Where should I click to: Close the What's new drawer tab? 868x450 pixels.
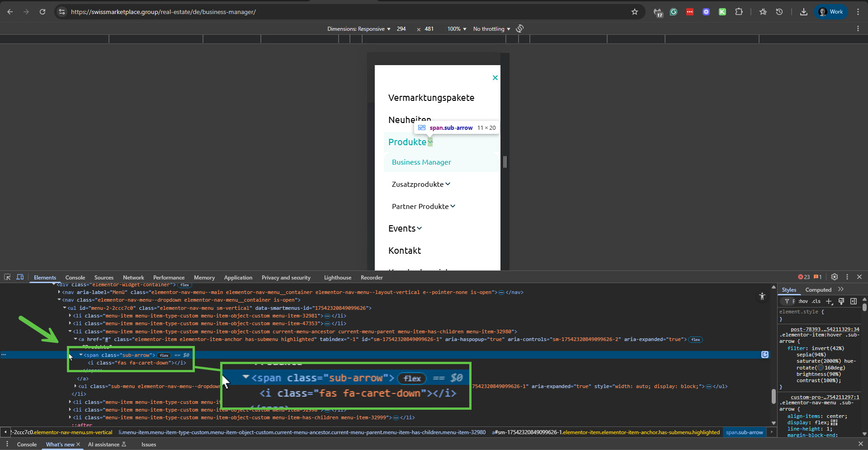(x=78, y=445)
